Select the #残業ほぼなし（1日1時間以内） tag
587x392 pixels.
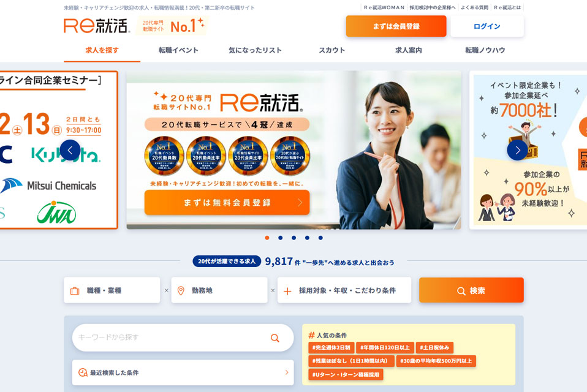(351, 361)
